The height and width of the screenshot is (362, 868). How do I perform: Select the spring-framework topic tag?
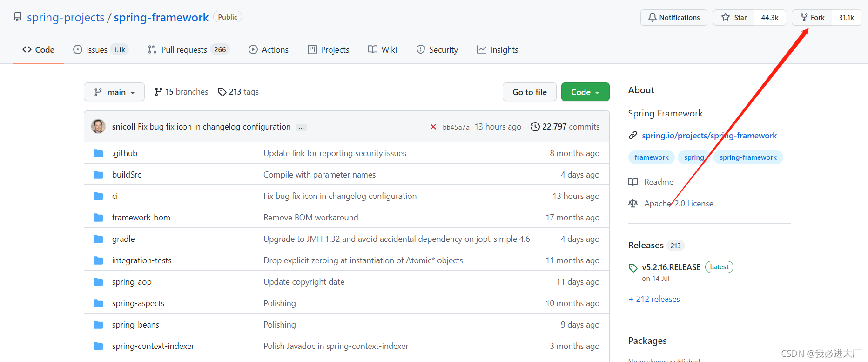click(x=748, y=157)
